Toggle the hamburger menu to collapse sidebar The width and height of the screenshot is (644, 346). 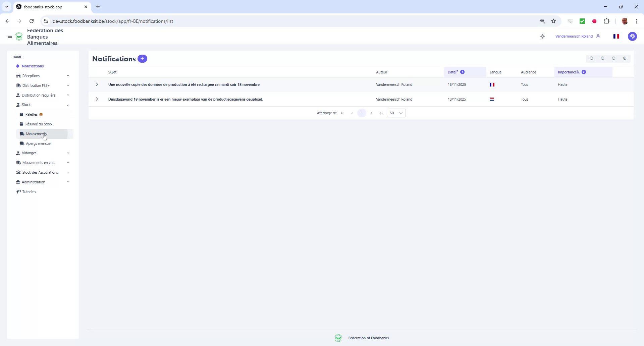point(10,36)
